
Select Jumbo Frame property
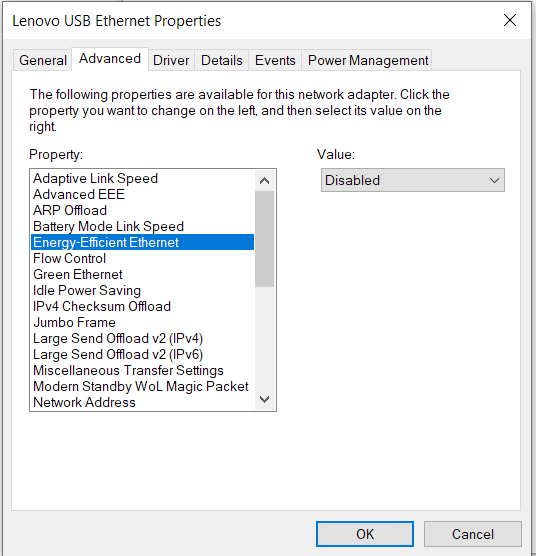142,322
